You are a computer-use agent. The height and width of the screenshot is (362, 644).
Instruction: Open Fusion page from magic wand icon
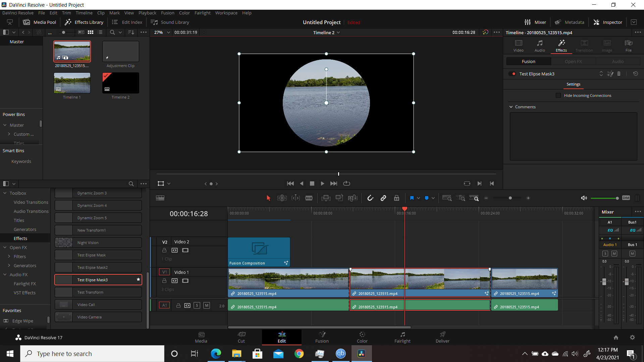coord(610,74)
